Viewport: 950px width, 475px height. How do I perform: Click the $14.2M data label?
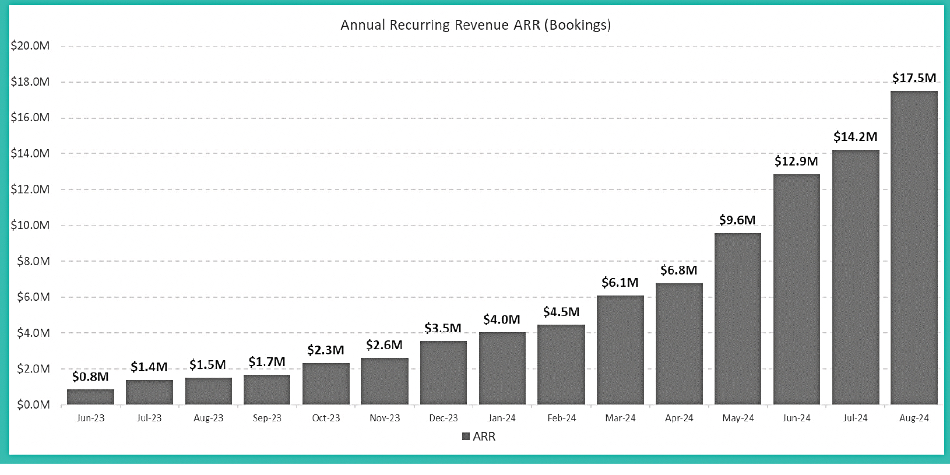tap(855, 136)
